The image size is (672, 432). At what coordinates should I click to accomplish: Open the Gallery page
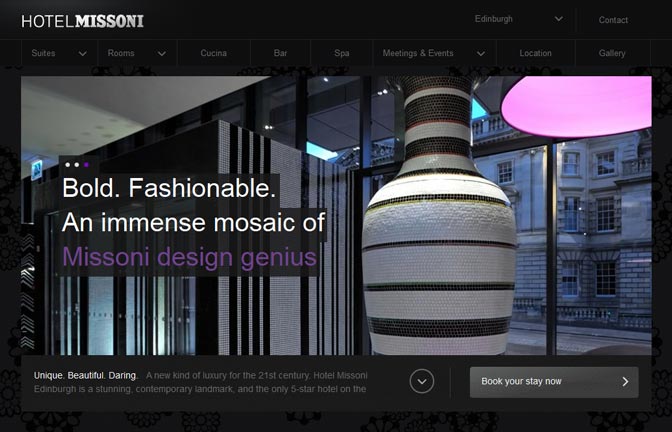pos(612,53)
